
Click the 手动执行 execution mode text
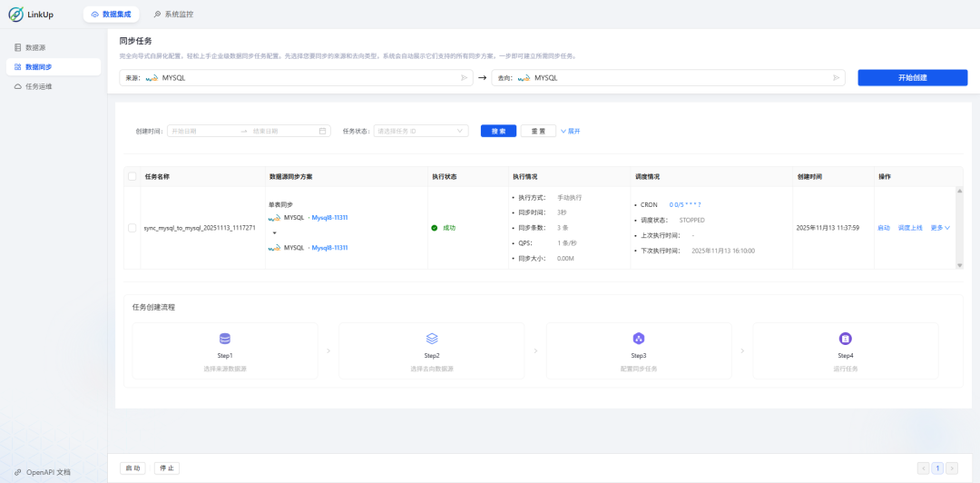(x=569, y=198)
